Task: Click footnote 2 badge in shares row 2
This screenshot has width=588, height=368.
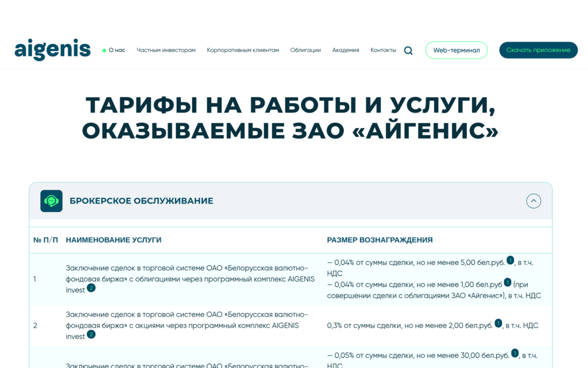Action: click(x=91, y=334)
